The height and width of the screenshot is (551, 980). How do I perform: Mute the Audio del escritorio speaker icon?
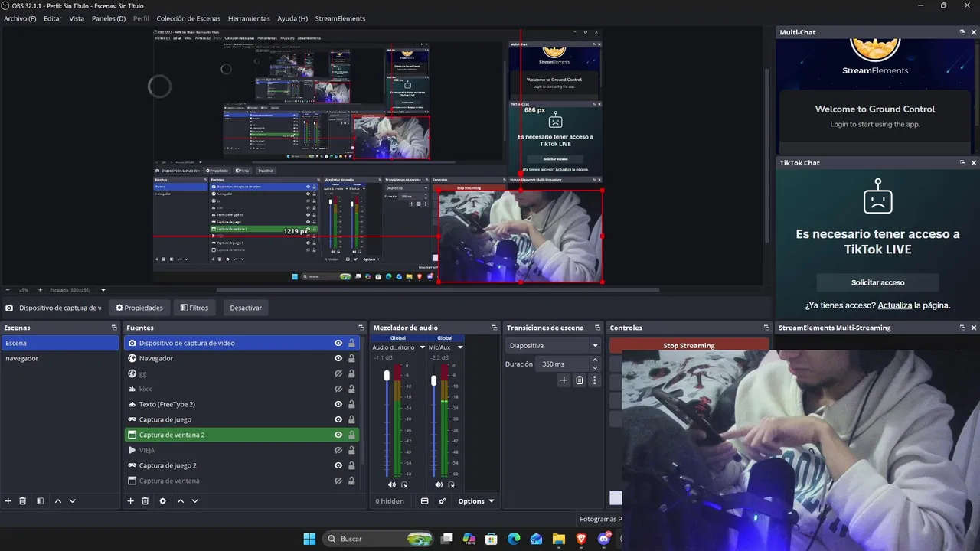point(392,484)
